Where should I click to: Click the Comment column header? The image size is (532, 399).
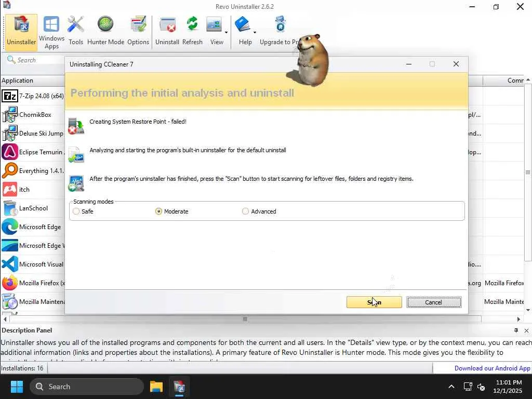504,81
